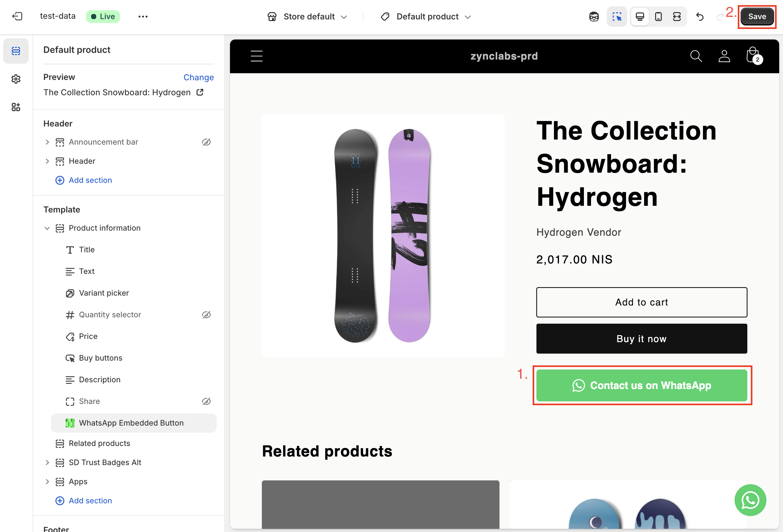The width and height of the screenshot is (783, 532).
Task: Switch to mobile preview icon
Action: (658, 17)
